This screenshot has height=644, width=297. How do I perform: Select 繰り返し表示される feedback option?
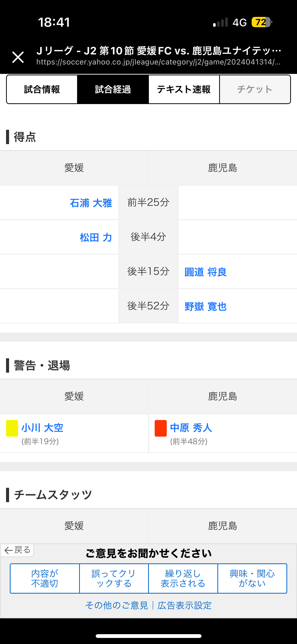coord(183,578)
